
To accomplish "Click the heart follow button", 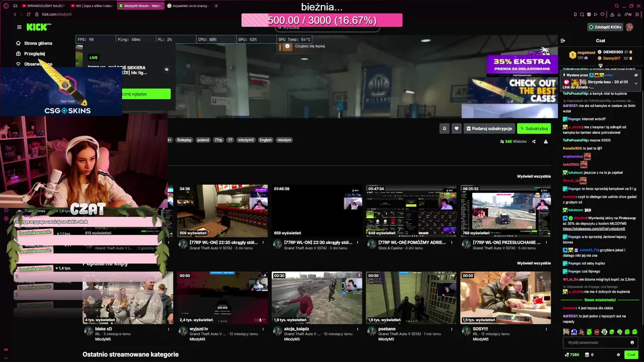I will pyautogui.click(x=456, y=129).
